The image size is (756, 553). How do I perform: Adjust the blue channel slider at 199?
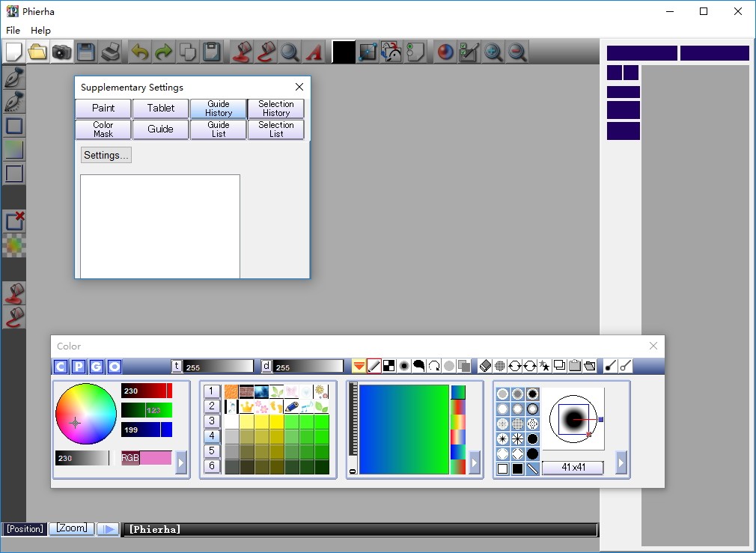tap(147, 430)
